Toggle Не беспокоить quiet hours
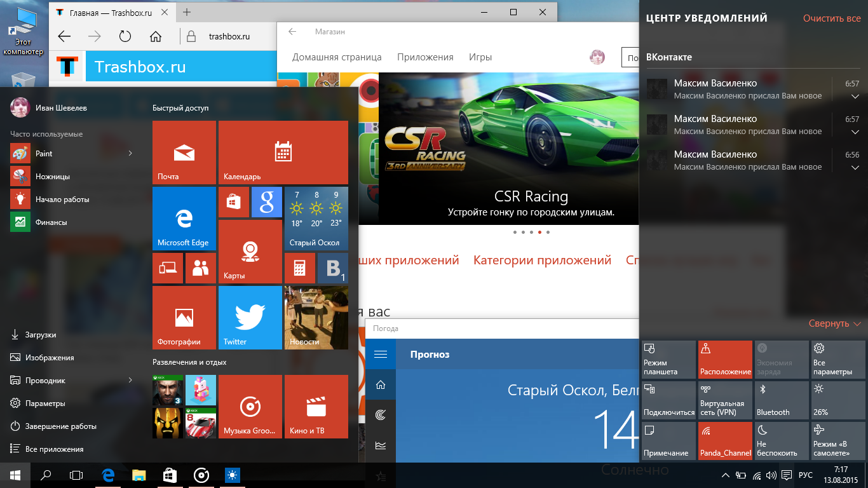The height and width of the screenshot is (488, 868). point(782,440)
